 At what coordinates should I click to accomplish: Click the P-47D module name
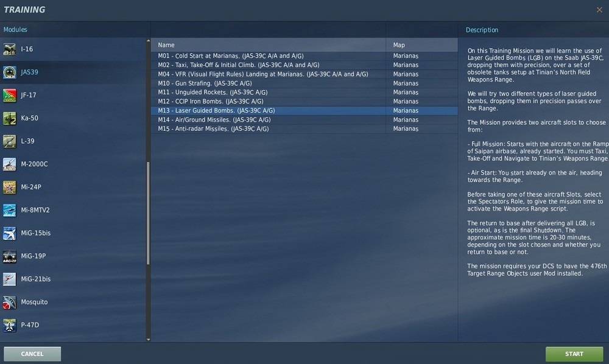[30, 325]
